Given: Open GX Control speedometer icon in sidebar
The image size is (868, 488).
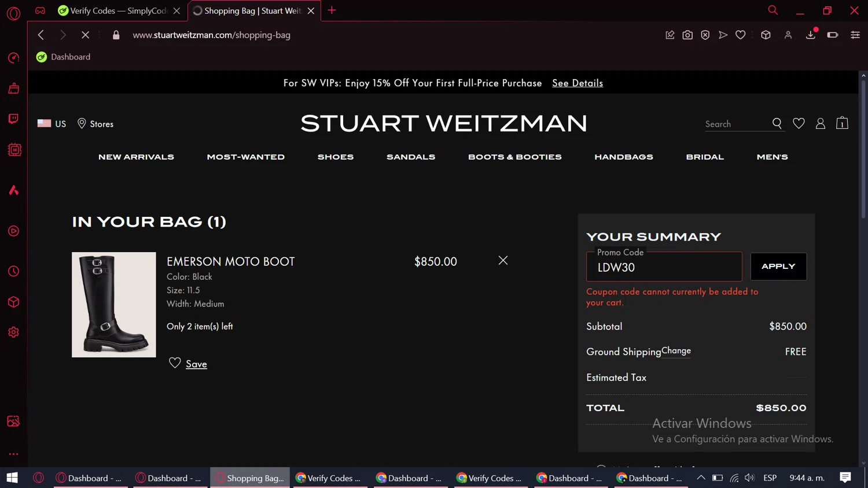Looking at the screenshot, I should pyautogui.click(x=13, y=58).
